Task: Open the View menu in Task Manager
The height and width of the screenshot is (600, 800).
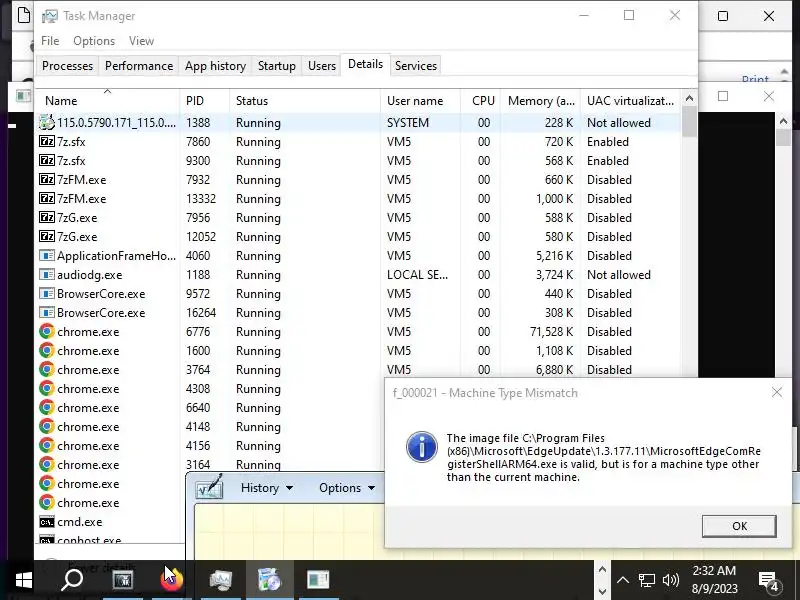Action: pos(141,41)
